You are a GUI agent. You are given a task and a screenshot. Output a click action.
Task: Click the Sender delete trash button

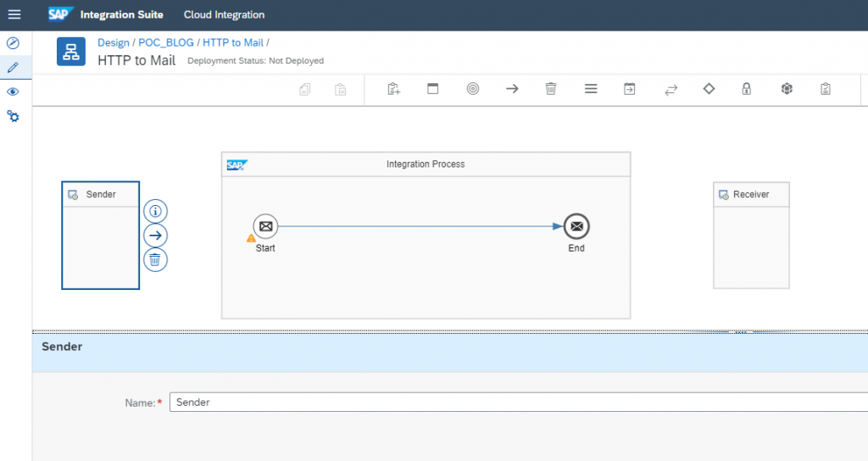point(156,259)
